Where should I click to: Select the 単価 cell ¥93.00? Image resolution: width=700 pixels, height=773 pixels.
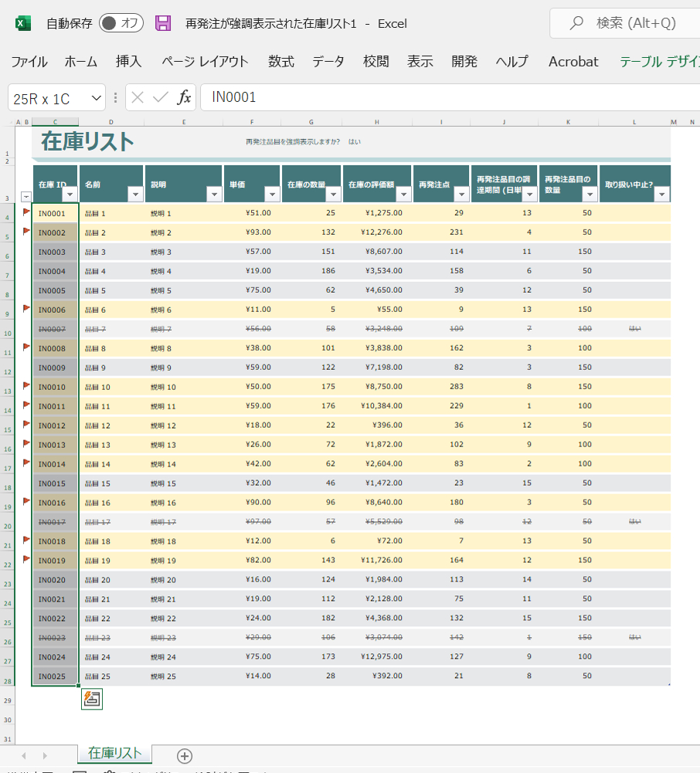coord(252,232)
